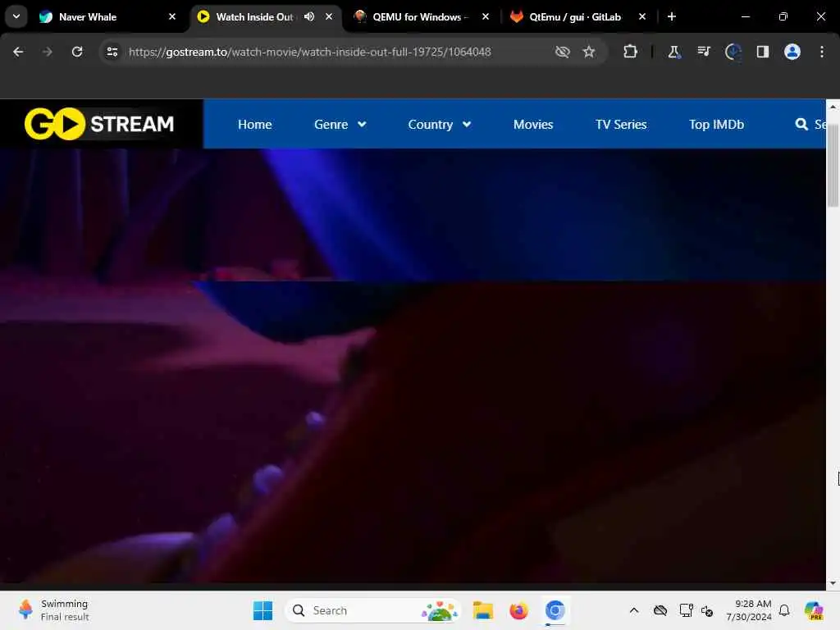Expand the Country dropdown menu

click(x=440, y=125)
